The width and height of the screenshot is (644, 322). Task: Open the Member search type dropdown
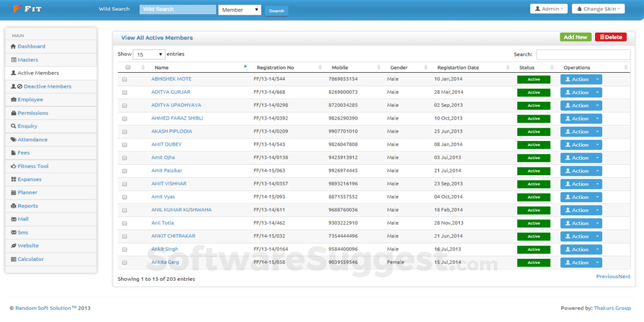coord(240,10)
